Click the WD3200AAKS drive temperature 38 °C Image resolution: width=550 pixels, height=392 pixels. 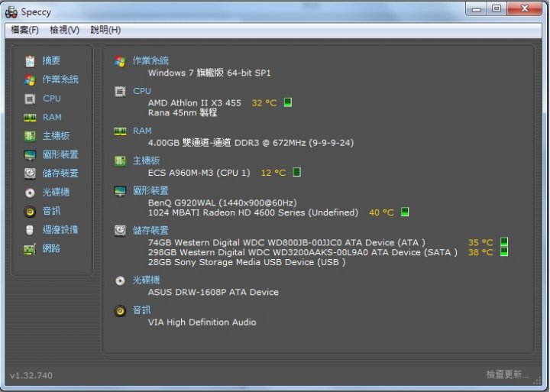tap(480, 252)
